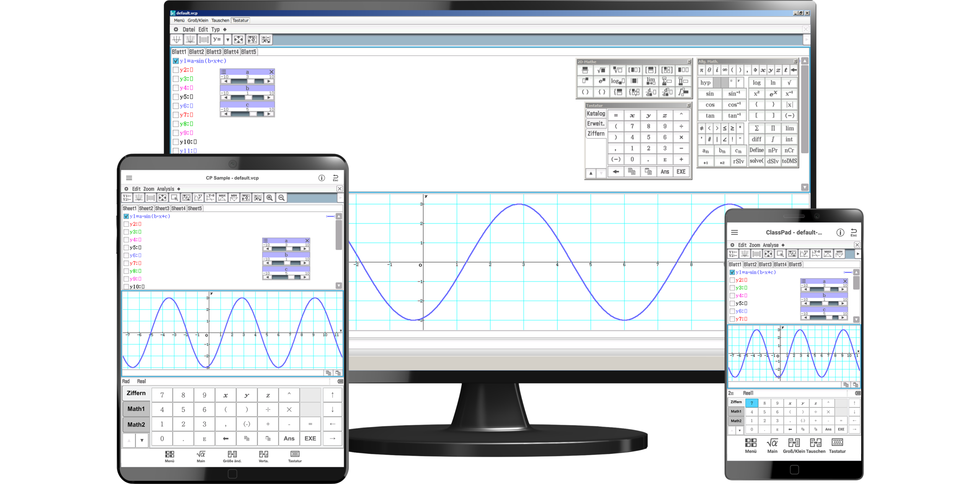
Task: Click Zoom Out magnifier on tablet toolbar
Action: pos(281,198)
